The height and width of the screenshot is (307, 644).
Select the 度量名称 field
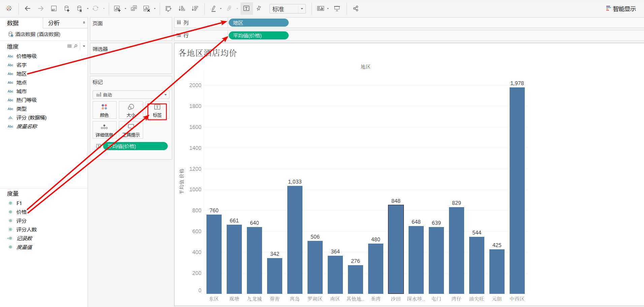pyautogui.click(x=27, y=127)
